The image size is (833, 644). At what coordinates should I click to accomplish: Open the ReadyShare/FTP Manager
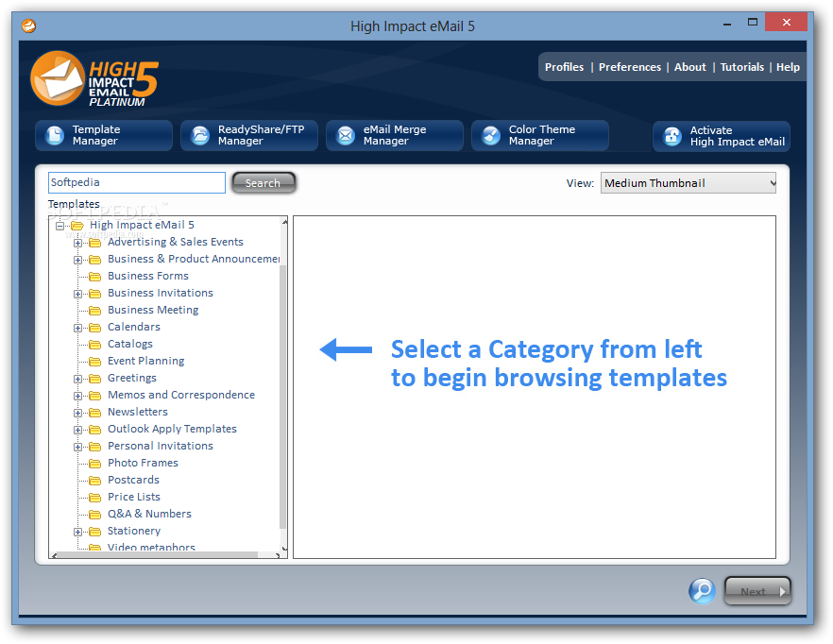pos(249,135)
